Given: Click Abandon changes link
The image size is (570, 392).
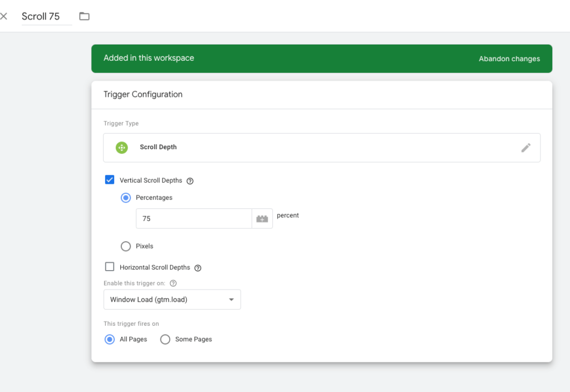Looking at the screenshot, I should point(509,58).
